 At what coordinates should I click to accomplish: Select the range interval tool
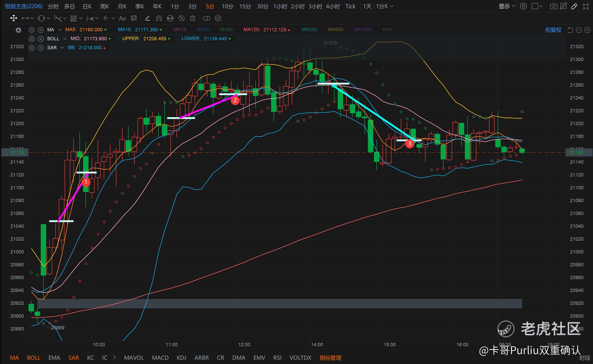[x=90, y=18]
